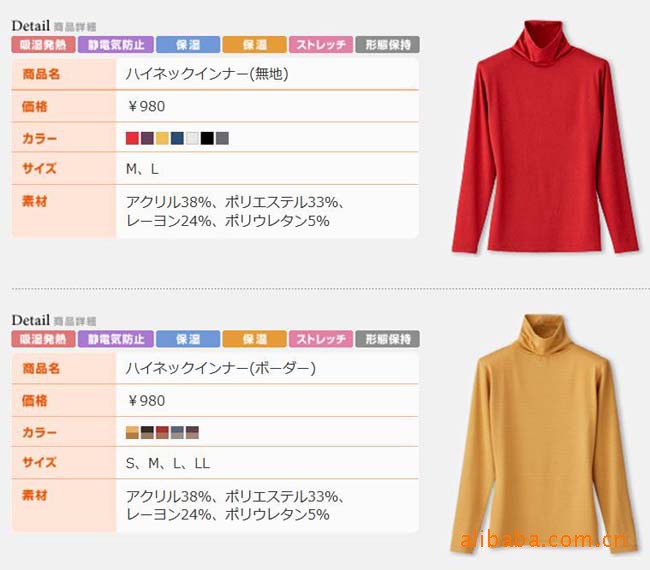Pick the navy blue swatch in first product
Screen dimensions: 650x570
point(177,138)
